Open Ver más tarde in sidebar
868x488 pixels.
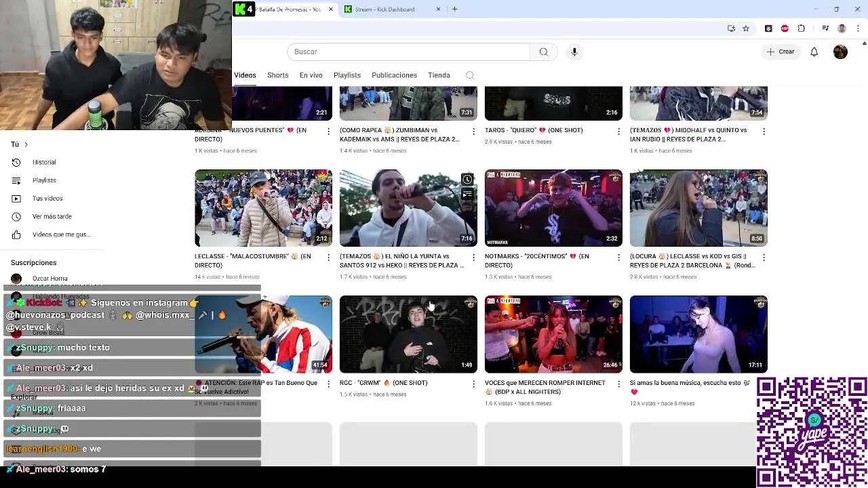52,216
